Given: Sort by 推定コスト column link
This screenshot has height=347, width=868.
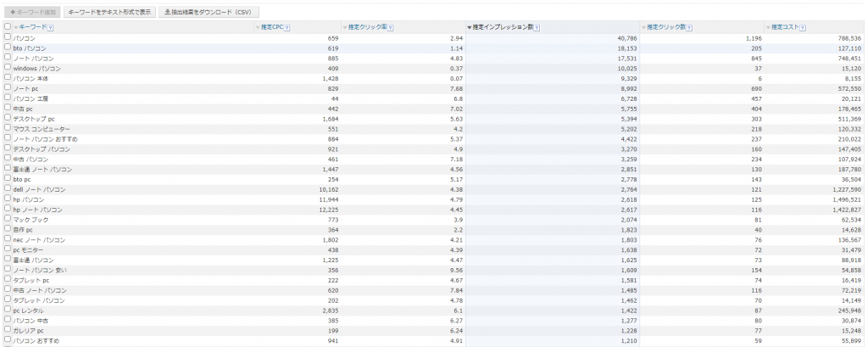Looking at the screenshot, I should pyautogui.click(x=785, y=27).
